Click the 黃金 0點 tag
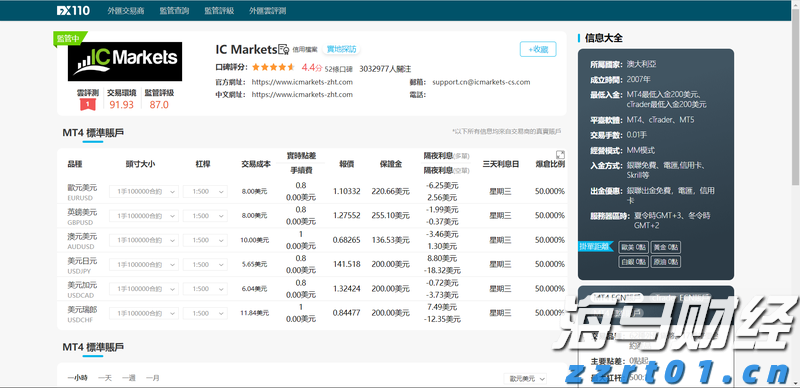 pyautogui.click(x=666, y=247)
